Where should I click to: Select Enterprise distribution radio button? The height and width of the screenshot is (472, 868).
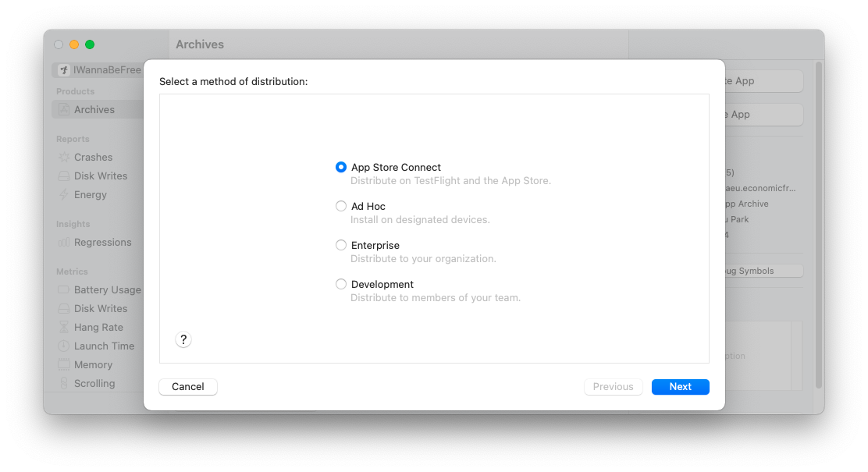(341, 245)
